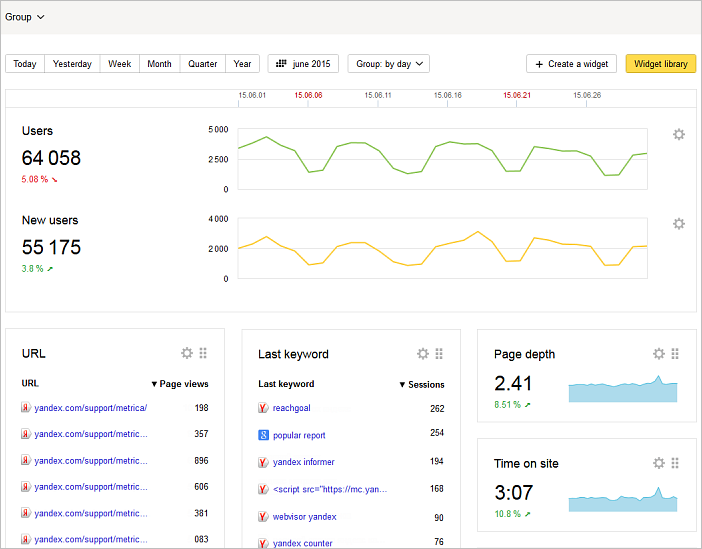Expand the Group dropdown at top
The image size is (702, 549).
(25, 17)
